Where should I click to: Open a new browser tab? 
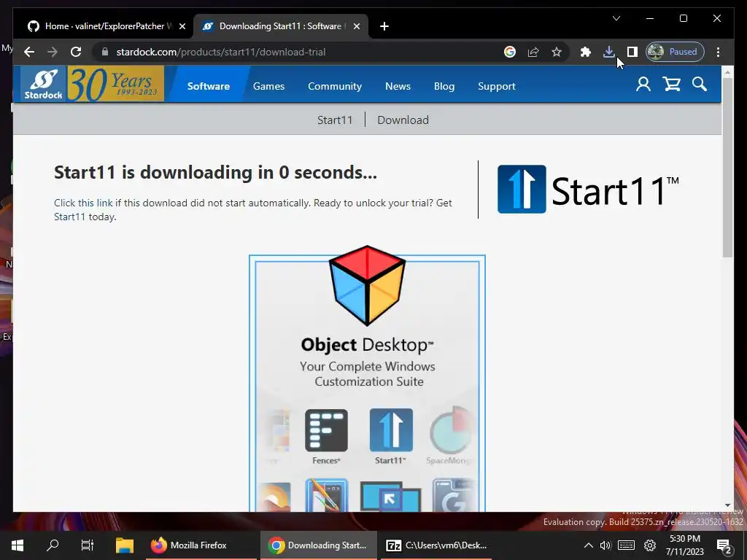tap(384, 26)
